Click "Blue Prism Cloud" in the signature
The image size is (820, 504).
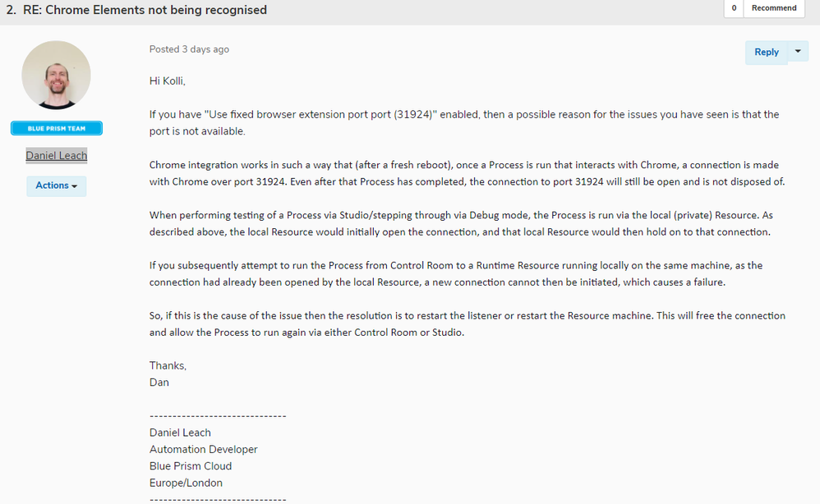point(190,466)
